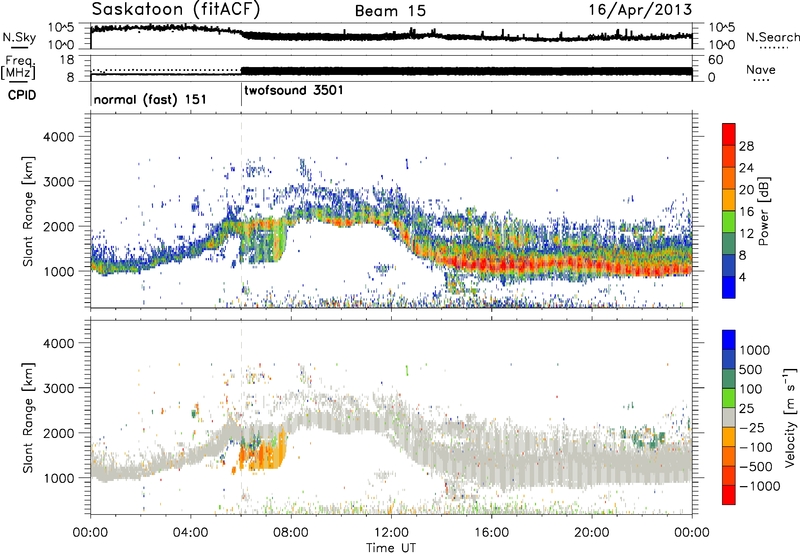Click the 'Freq. [MHz]' axis label
This screenshot has height=554, width=800.
click(x=18, y=67)
